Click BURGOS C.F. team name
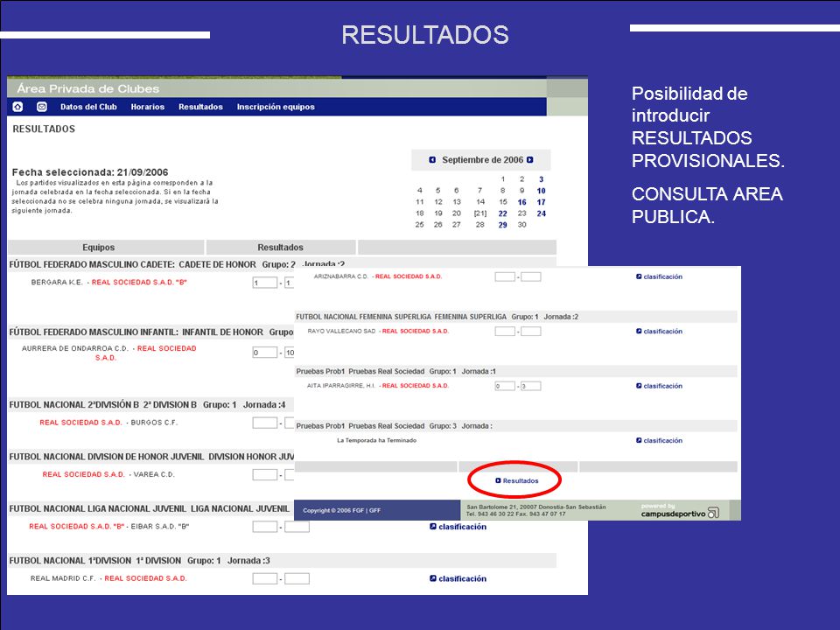This screenshot has height=630, width=840. click(x=154, y=423)
